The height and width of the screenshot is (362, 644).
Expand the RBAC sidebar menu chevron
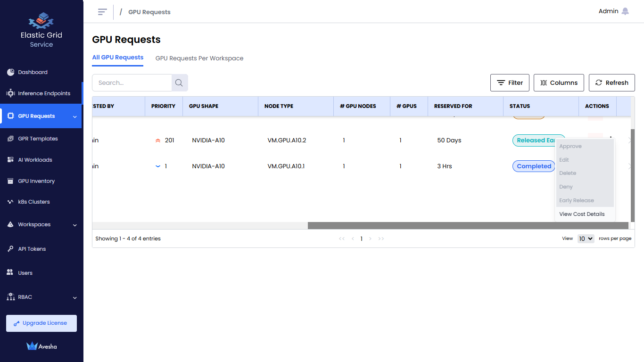coord(75,297)
